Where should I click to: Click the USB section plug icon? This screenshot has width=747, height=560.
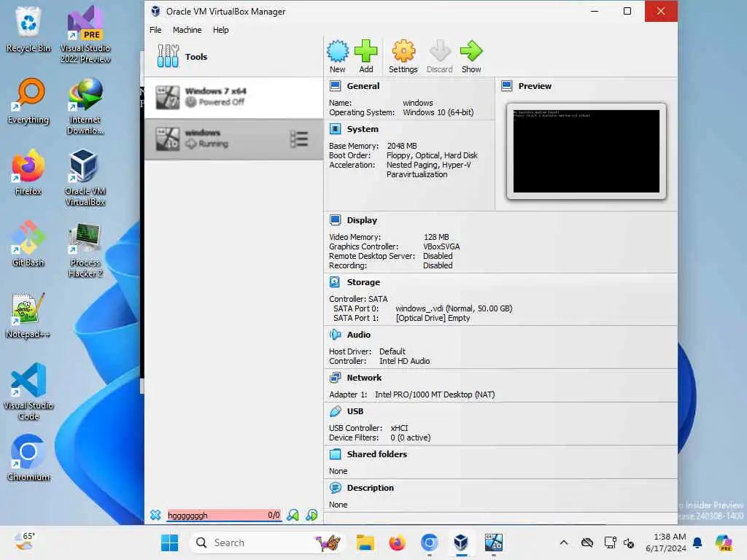pos(336,411)
